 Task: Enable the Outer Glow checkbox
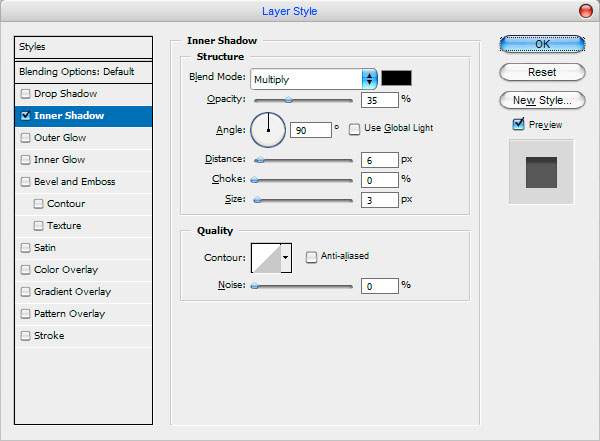point(26,138)
